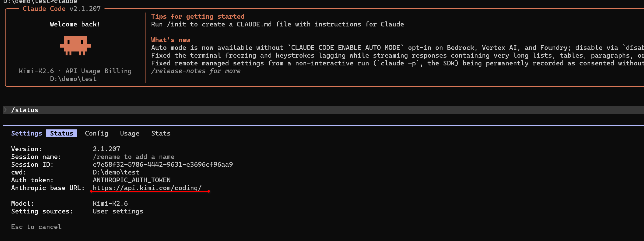The width and height of the screenshot is (644, 241).
Task: Click the "What's new" heading
Action: [171, 40]
